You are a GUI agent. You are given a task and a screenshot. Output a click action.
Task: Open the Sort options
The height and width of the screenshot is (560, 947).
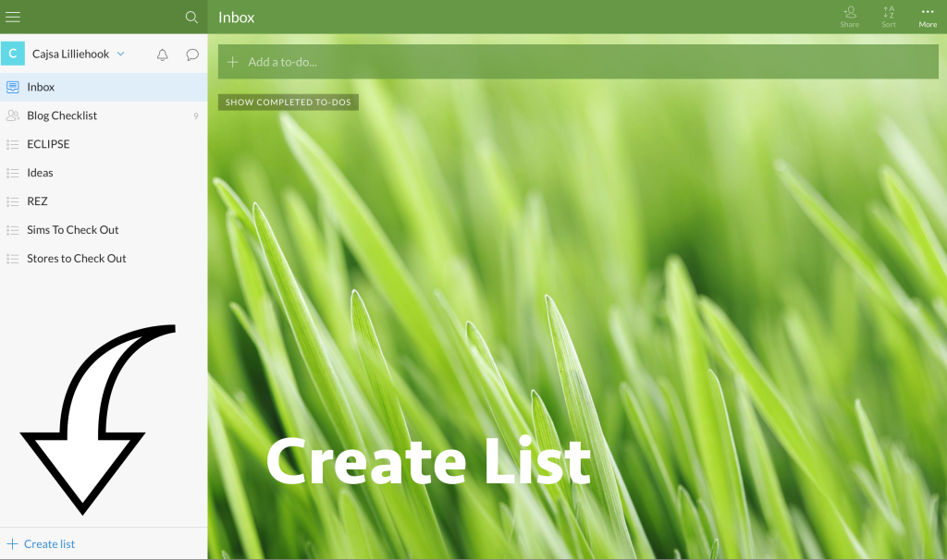pos(888,17)
